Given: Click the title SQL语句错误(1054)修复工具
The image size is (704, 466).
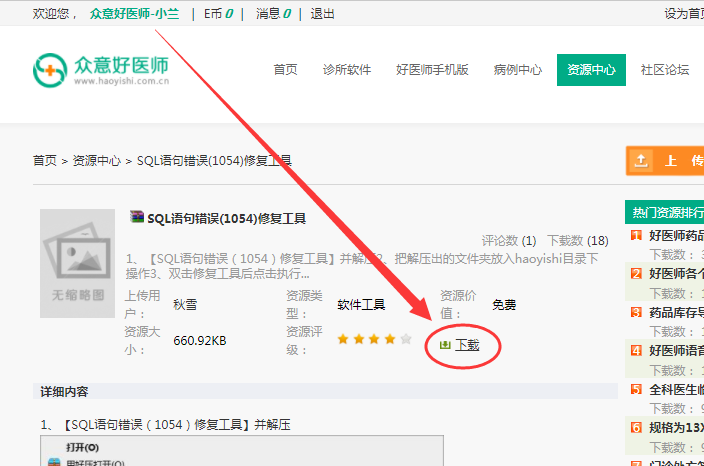Looking at the screenshot, I should [227, 219].
